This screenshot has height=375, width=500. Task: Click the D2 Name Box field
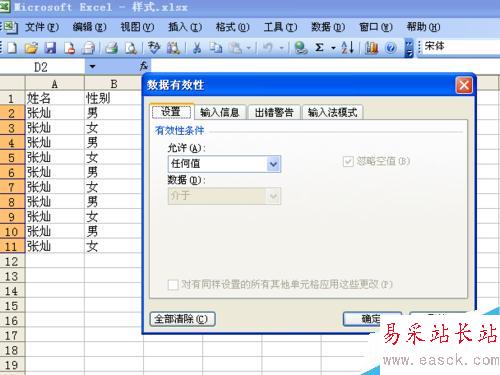pos(42,67)
